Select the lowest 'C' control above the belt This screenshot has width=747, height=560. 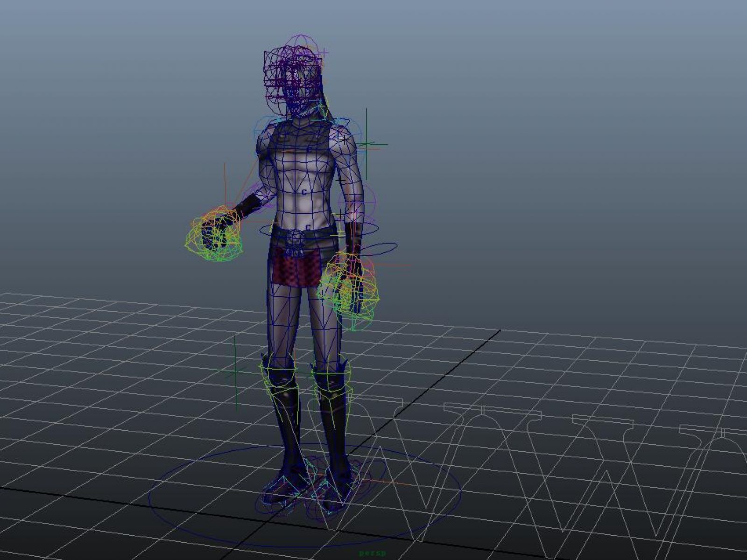pyautogui.click(x=308, y=227)
